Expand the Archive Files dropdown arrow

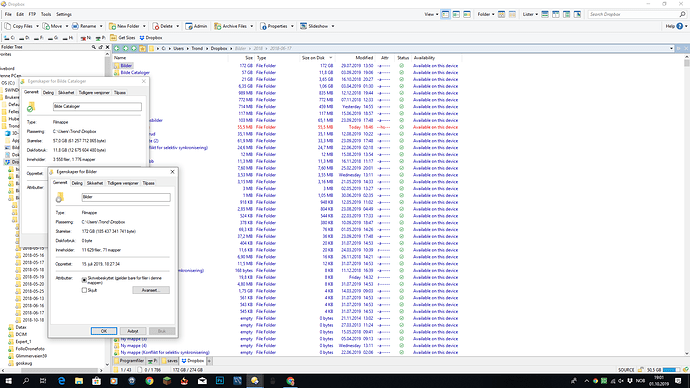(252, 26)
